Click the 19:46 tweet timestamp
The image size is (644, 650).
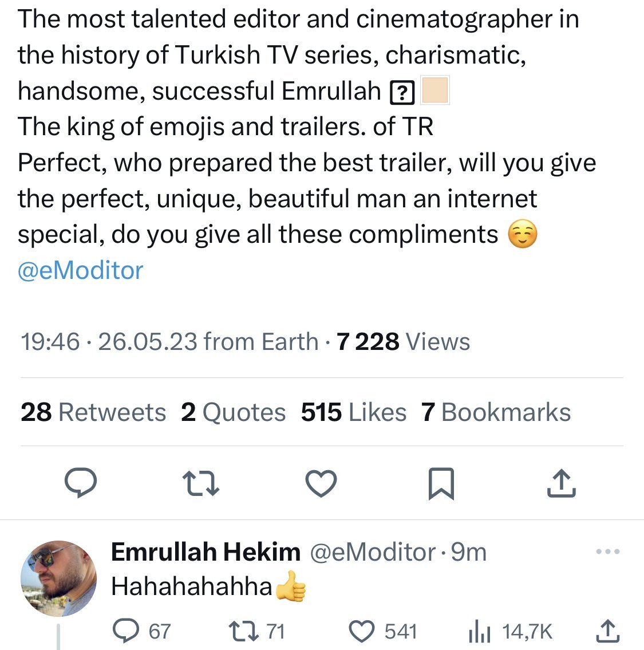[x=50, y=342]
